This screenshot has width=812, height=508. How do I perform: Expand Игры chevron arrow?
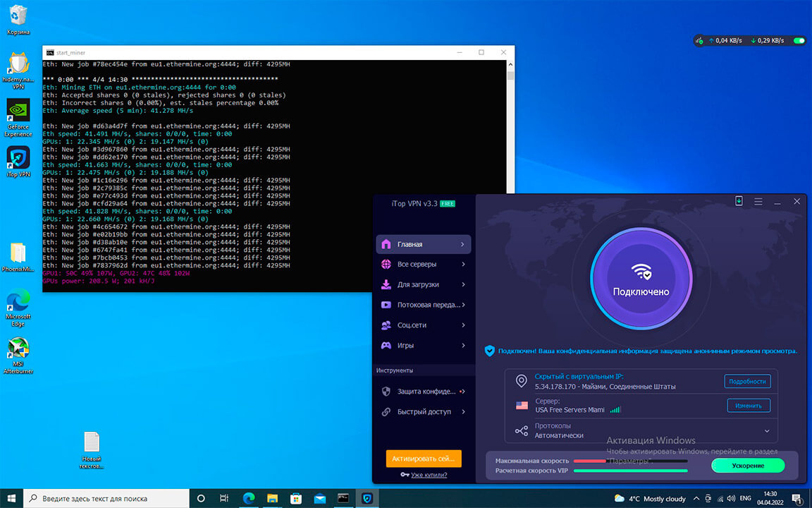(463, 345)
